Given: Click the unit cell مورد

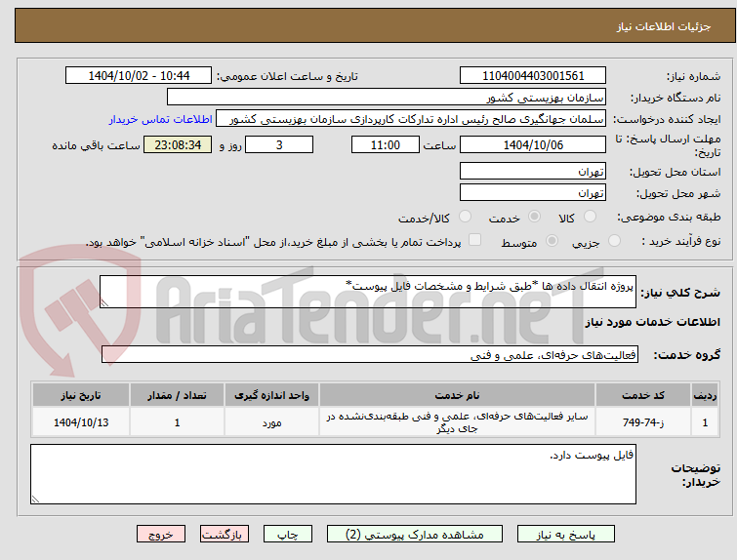Looking at the screenshot, I should point(271,422).
